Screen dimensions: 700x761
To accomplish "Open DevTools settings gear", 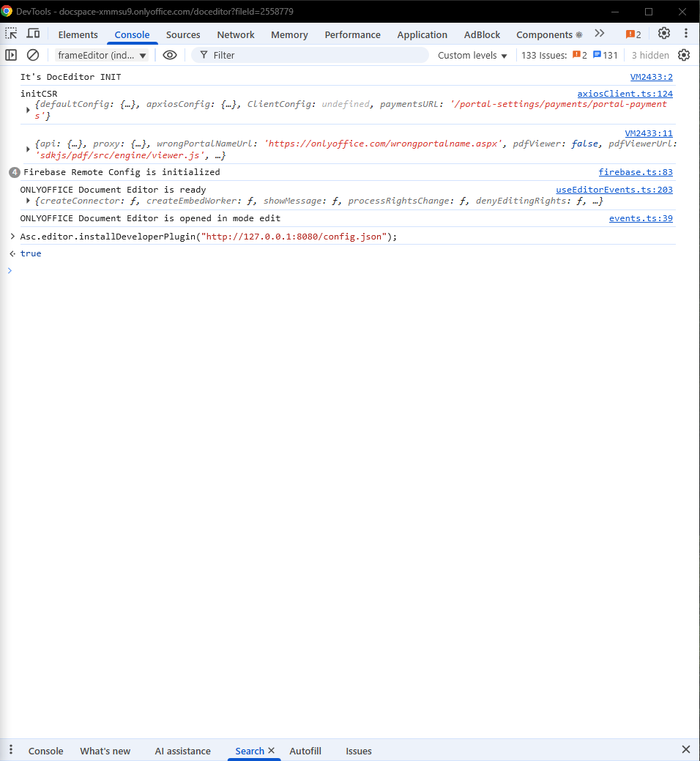I will point(664,33).
